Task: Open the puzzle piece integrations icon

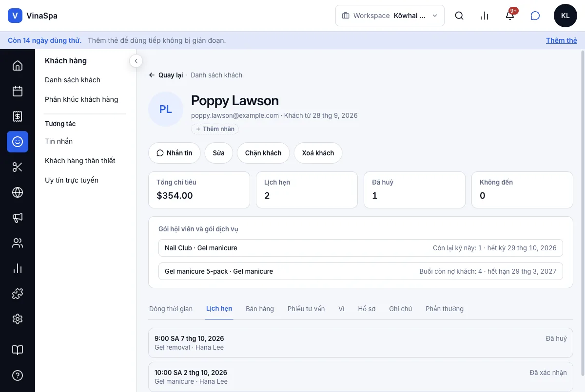Action: [x=18, y=294]
